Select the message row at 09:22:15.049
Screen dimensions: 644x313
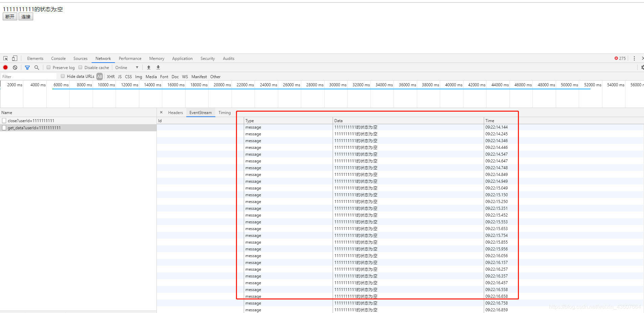(400, 188)
